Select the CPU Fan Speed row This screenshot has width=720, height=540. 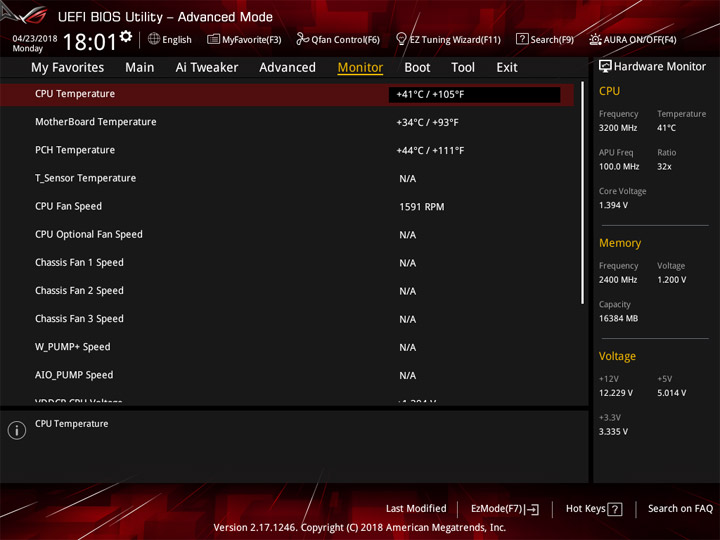287,207
